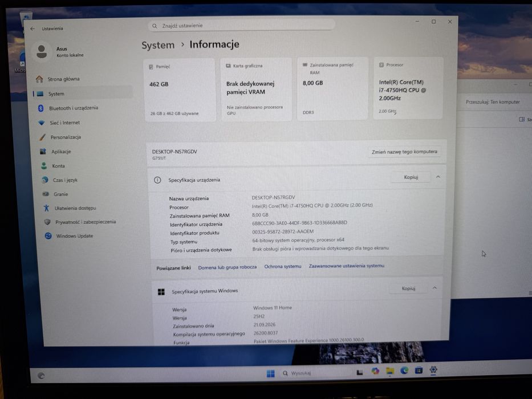
Task: Open Settings gear on the taskbar
Action: coord(433,370)
